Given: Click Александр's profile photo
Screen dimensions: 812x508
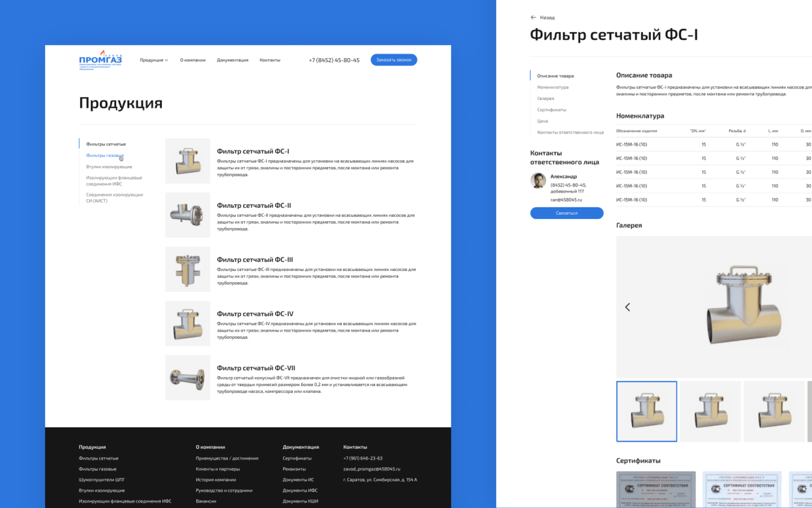Looking at the screenshot, I should point(538,181).
